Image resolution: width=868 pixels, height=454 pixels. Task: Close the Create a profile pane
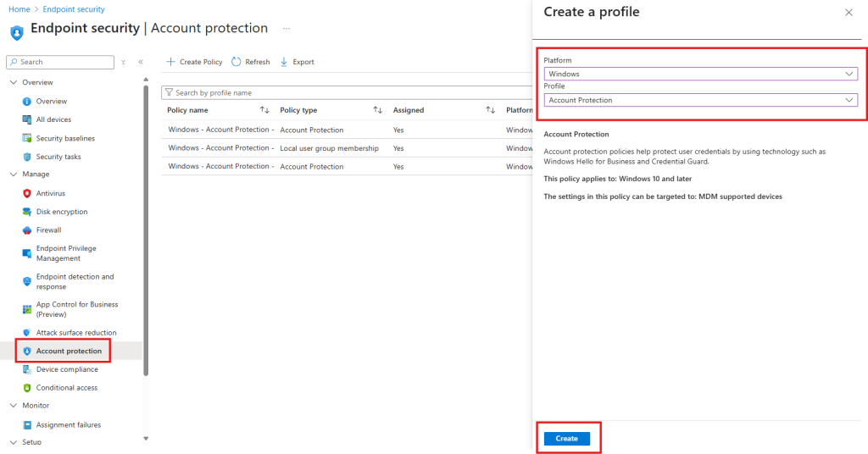coord(849,12)
